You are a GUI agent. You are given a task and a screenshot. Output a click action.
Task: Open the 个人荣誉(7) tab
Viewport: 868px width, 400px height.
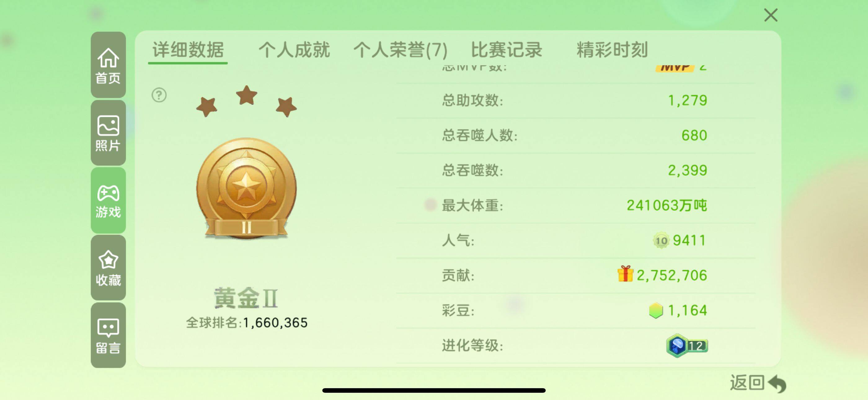[x=400, y=50]
